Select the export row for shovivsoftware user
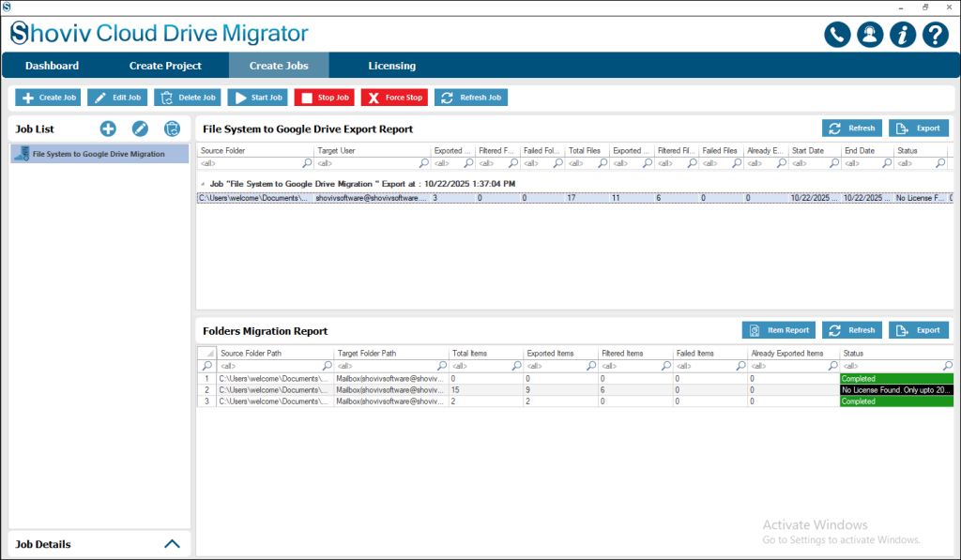The height and width of the screenshot is (560, 961). pyautogui.click(x=575, y=198)
